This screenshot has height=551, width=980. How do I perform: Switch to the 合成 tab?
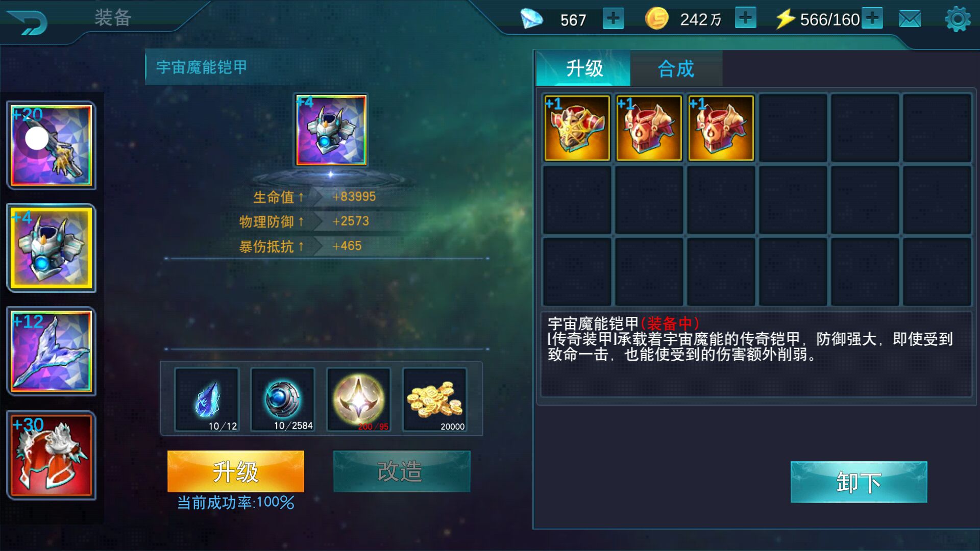pyautogui.click(x=676, y=68)
